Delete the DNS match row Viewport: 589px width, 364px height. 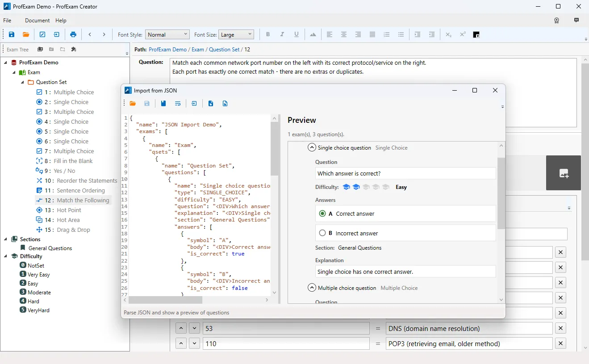coord(560,328)
